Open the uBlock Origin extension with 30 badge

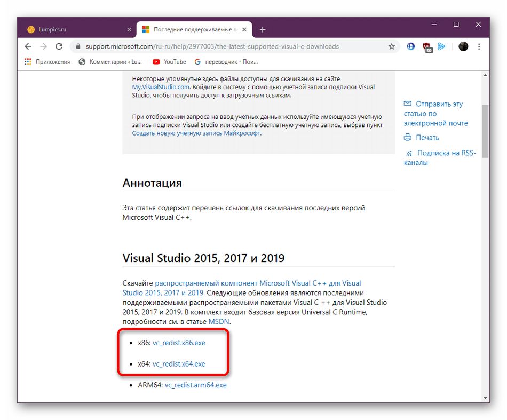click(x=427, y=47)
